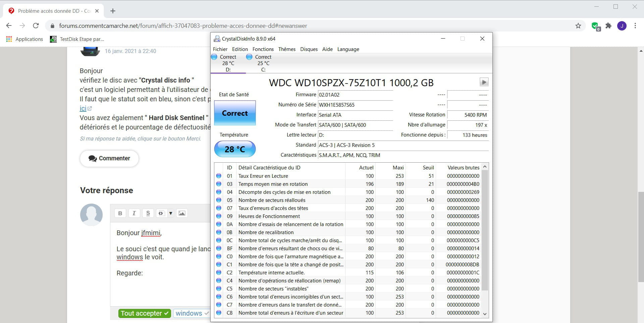This screenshot has width=644, height=323.
Task: Open the dropdown arrow next to code icon
Action: click(x=170, y=213)
